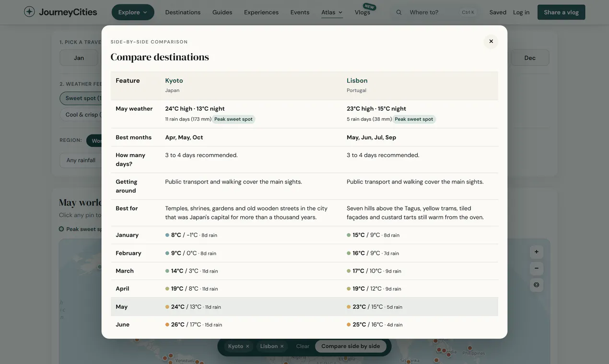Click Kyoto's best months Apr, May, Oct
Viewport: 609px width, 364px height.
pos(184,137)
